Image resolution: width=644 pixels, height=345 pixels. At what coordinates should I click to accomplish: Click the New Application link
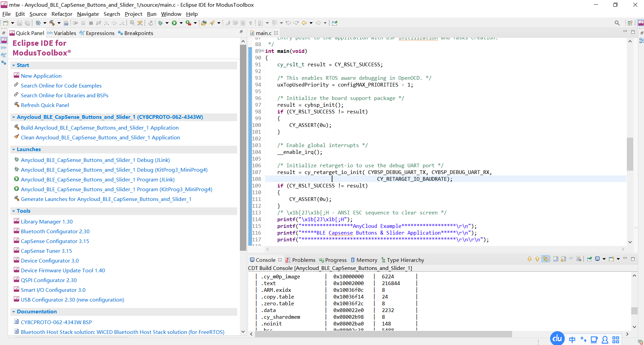click(41, 76)
